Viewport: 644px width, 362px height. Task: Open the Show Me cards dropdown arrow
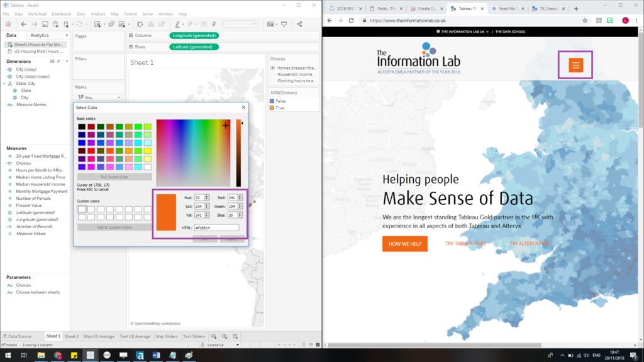[275, 25]
